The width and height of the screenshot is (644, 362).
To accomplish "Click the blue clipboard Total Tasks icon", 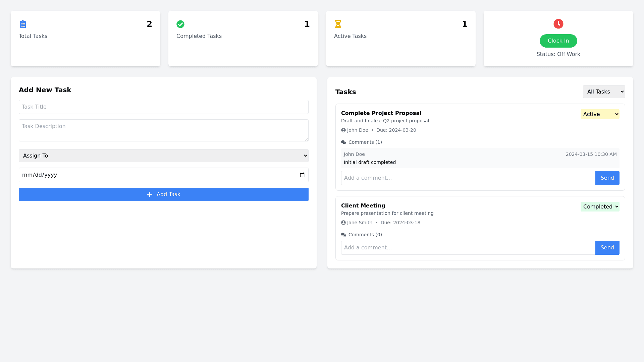I will point(23,24).
